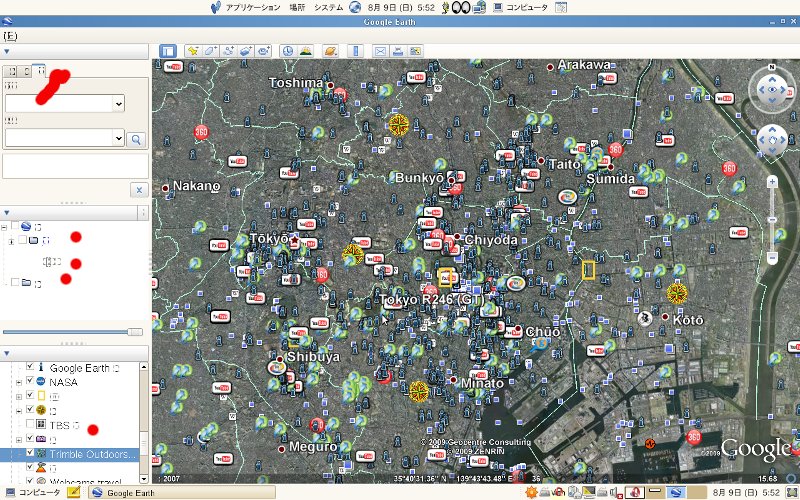
Task: Toggle the compass-rose layer checkbox
Action: [x=30, y=410]
